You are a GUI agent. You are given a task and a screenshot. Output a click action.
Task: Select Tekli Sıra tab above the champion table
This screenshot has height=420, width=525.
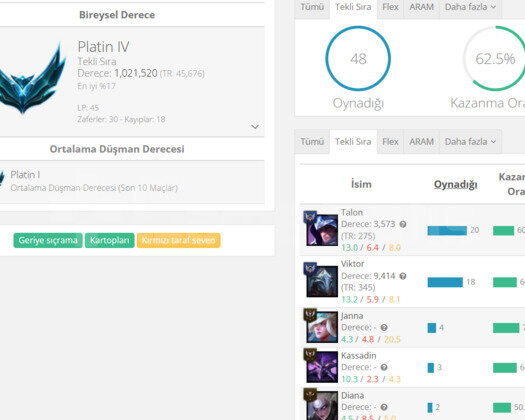[x=353, y=142]
